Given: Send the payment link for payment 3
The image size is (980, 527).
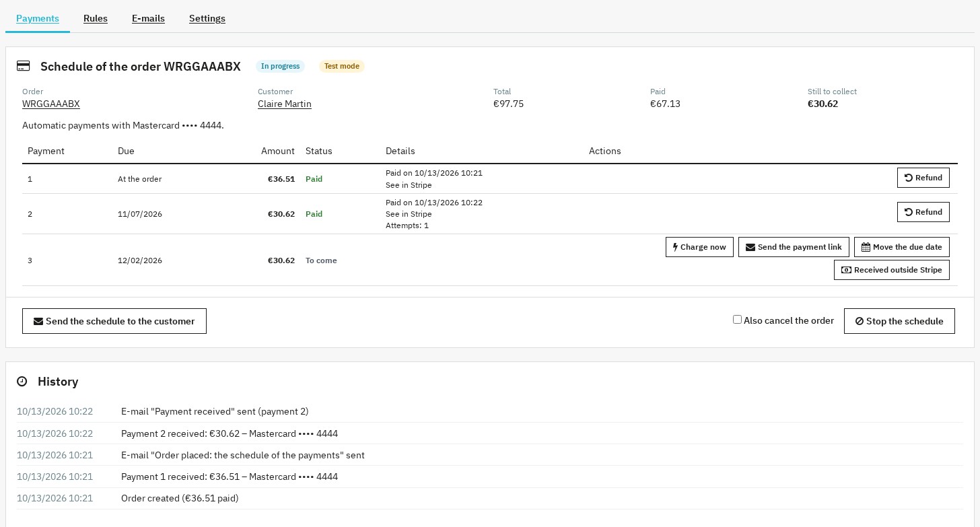Looking at the screenshot, I should coord(794,247).
